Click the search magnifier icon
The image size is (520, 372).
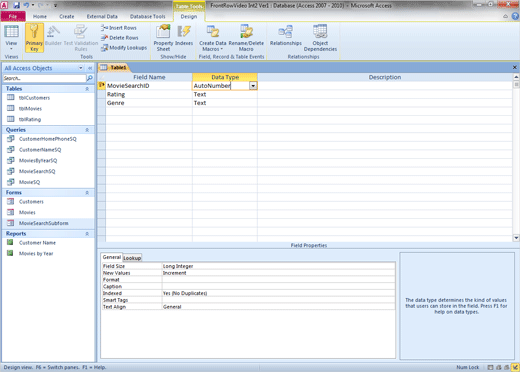click(89, 78)
